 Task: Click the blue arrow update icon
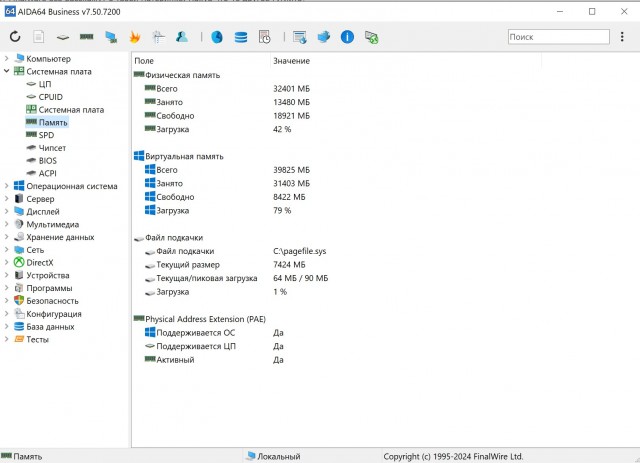[324, 37]
